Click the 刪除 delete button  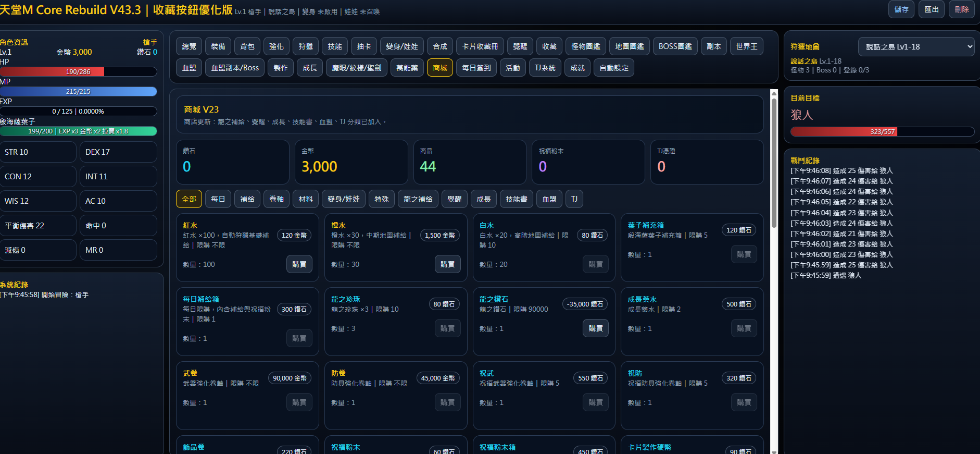961,9
